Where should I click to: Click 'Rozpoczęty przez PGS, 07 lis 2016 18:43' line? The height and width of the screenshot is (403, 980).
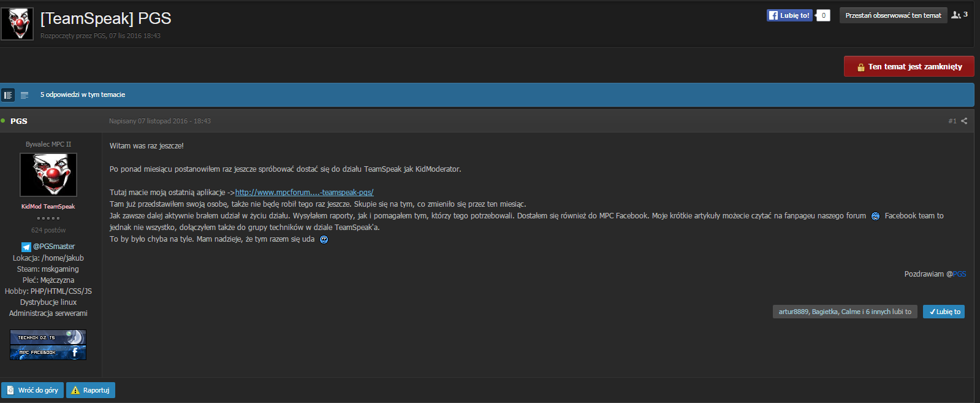coord(101,36)
